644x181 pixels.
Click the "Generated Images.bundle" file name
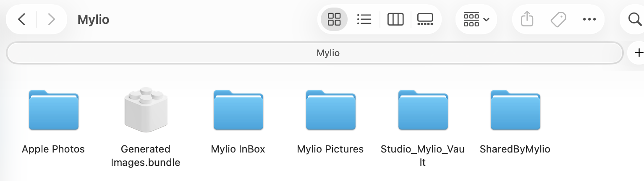[x=146, y=156]
